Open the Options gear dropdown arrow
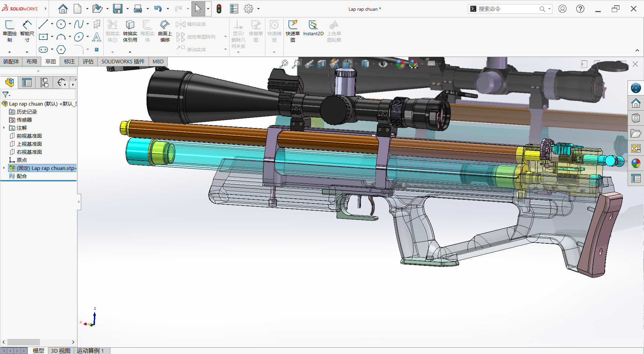The width and height of the screenshot is (644, 354). pyautogui.click(x=258, y=9)
